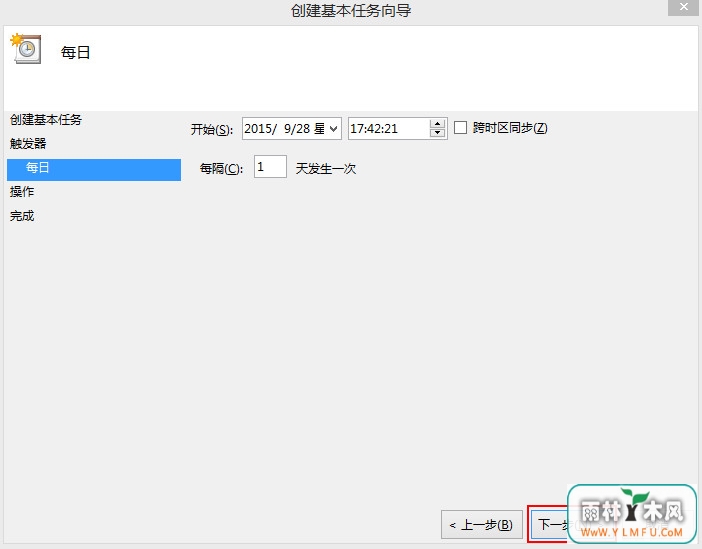Select 创建基本任务 step in sidebar

[x=46, y=120]
